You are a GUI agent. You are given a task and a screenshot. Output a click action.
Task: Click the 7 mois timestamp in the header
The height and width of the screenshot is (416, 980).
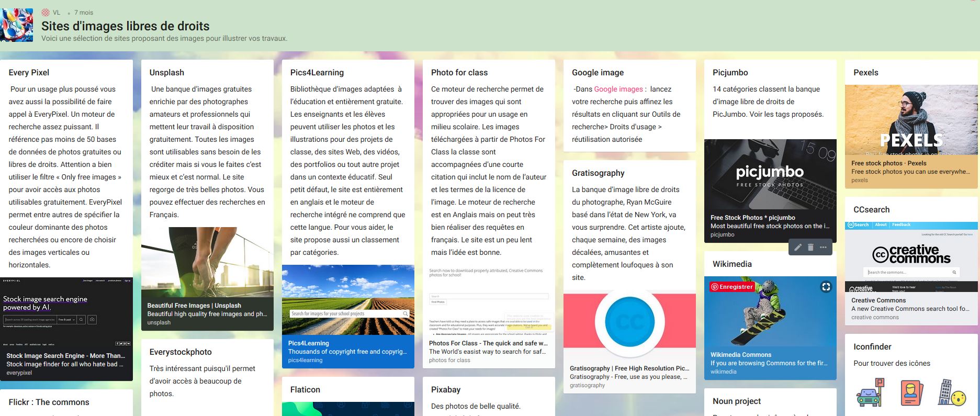(x=84, y=13)
